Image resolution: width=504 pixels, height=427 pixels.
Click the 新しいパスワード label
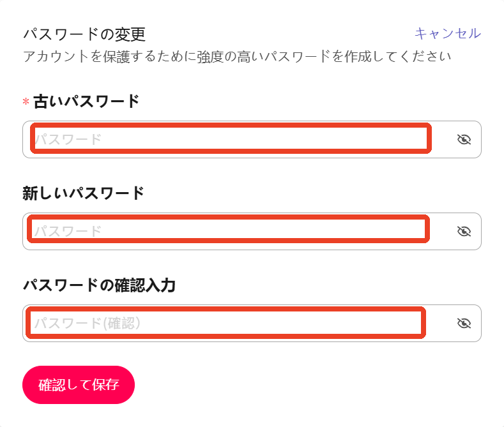(83, 193)
